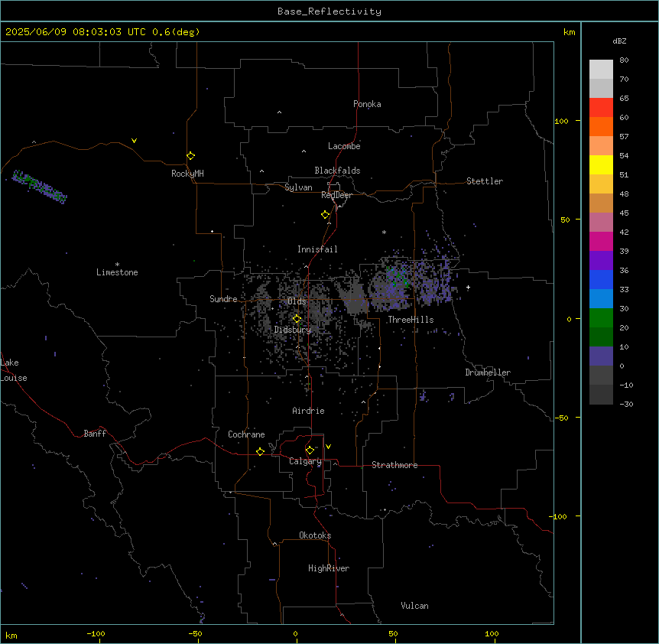Click the Okotoks town label

coord(315,535)
